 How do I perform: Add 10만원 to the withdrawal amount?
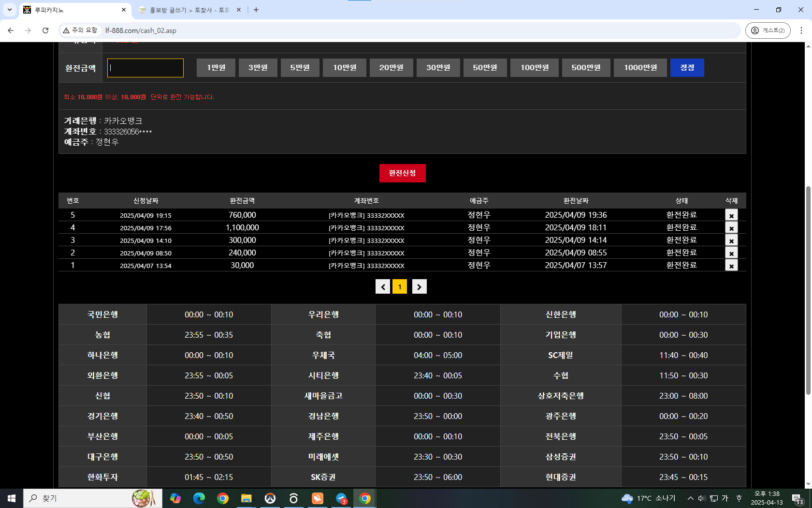tap(345, 68)
